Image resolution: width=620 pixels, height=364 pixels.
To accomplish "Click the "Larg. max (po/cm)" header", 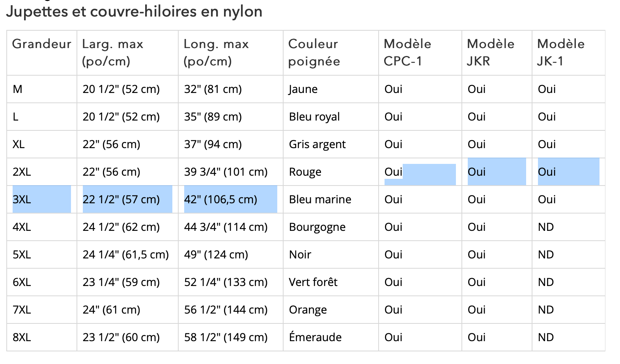I will point(112,52).
